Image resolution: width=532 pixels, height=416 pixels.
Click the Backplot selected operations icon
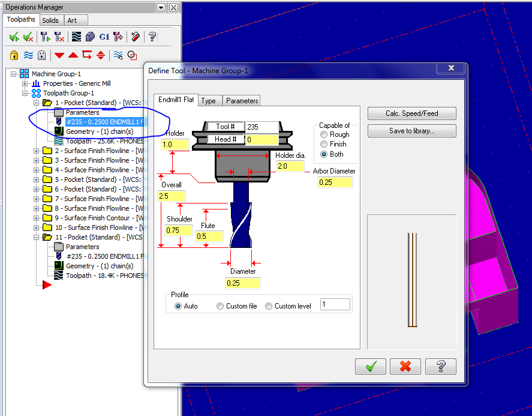[76, 37]
